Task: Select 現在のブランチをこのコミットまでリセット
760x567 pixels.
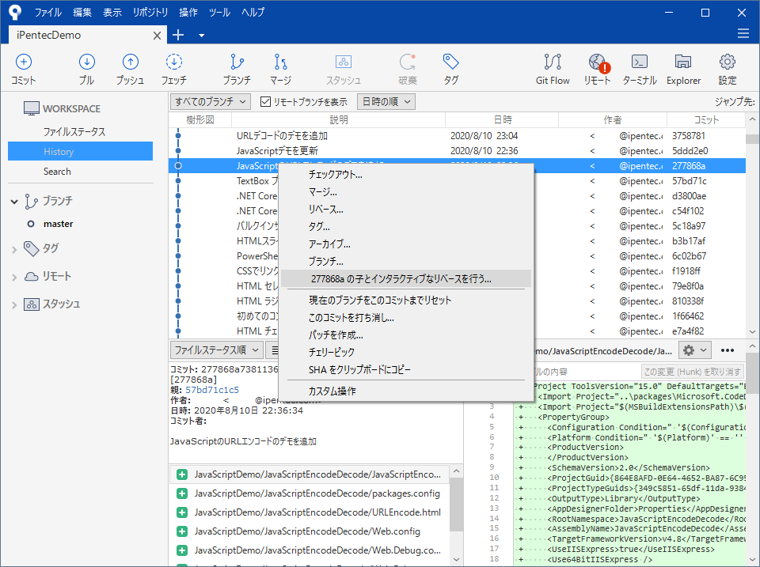Action: pyautogui.click(x=406, y=300)
